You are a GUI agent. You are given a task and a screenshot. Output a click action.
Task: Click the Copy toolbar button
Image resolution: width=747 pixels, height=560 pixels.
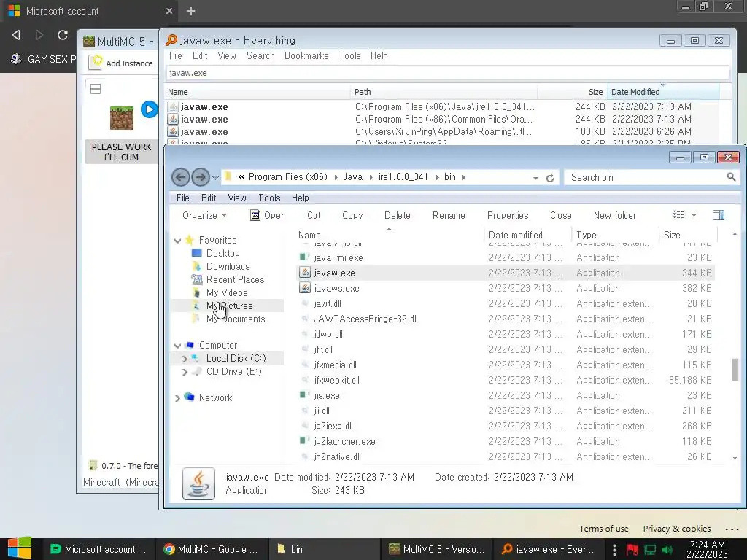click(352, 215)
